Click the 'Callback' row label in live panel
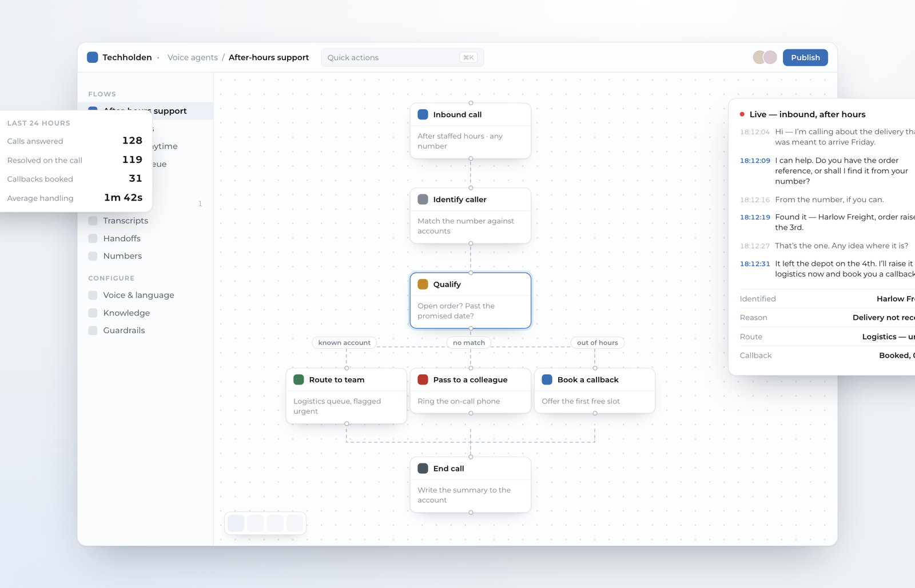 click(756, 355)
